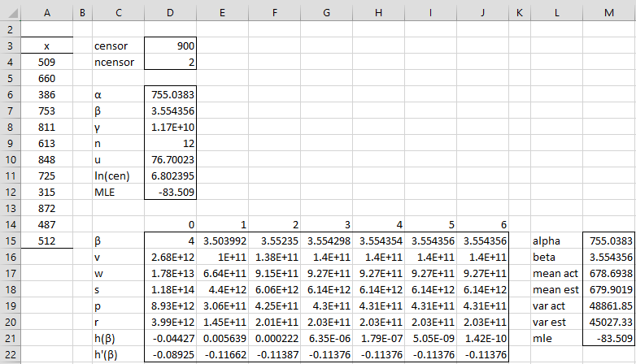
Task: Click the censor value cell 900
Action: pos(170,45)
